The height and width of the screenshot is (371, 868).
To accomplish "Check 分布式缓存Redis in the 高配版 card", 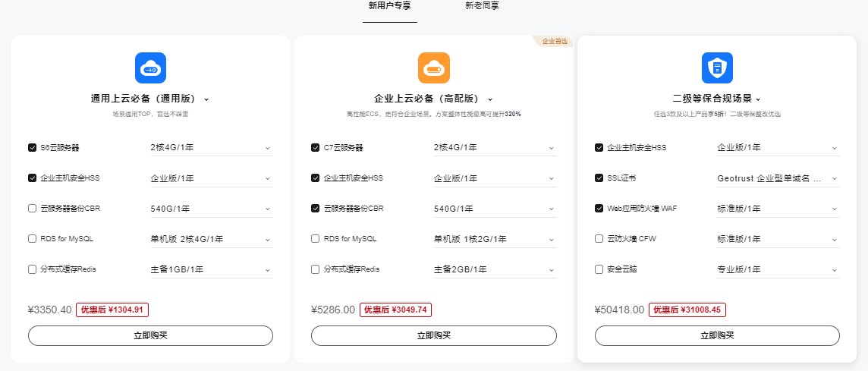I will click(x=316, y=269).
